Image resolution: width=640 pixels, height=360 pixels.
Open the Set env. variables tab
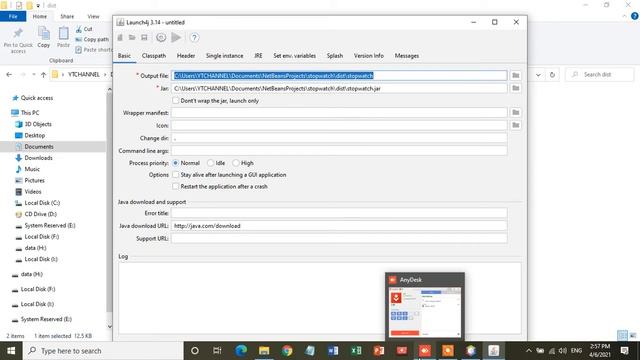tap(294, 56)
